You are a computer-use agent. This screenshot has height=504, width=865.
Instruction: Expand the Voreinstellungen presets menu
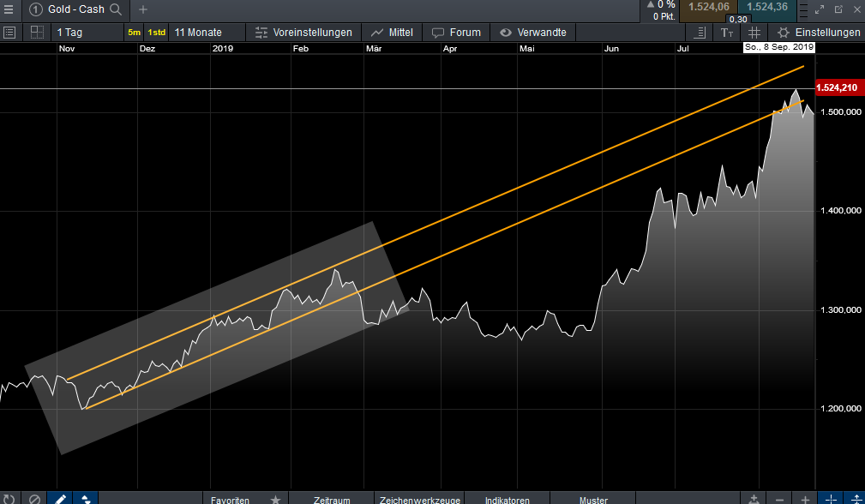click(304, 33)
